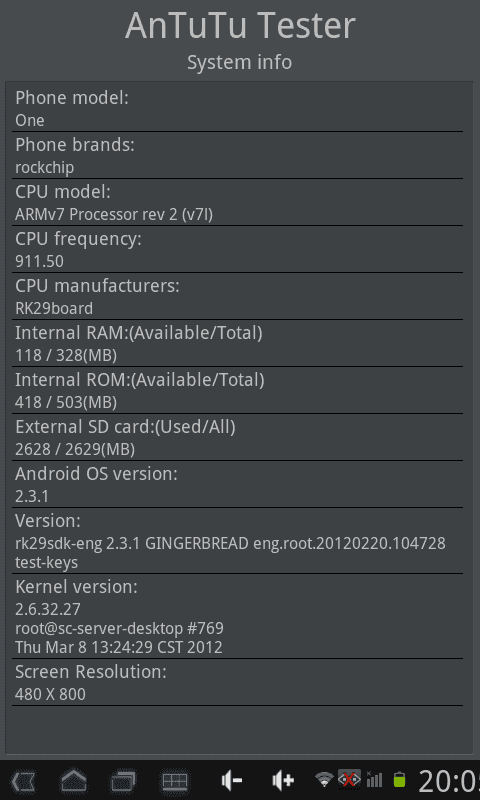This screenshot has height=800, width=480.
Task: Tap the back navigation icon
Action: [23, 781]
